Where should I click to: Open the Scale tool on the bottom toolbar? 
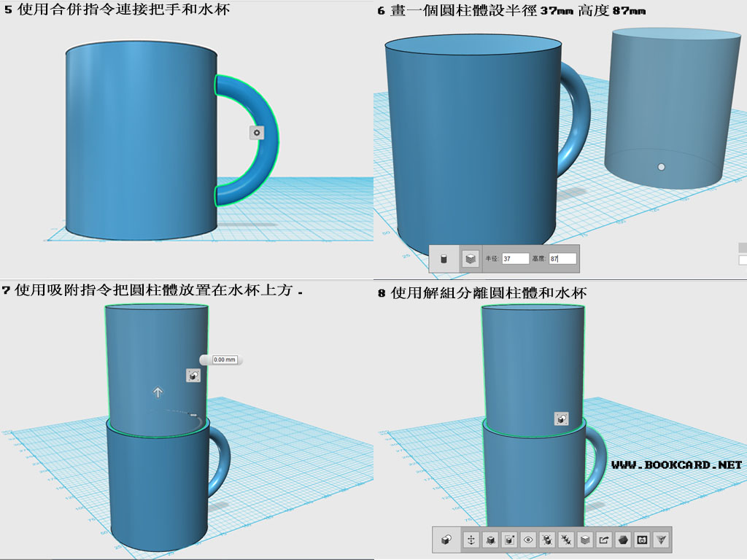coord(490,540)
